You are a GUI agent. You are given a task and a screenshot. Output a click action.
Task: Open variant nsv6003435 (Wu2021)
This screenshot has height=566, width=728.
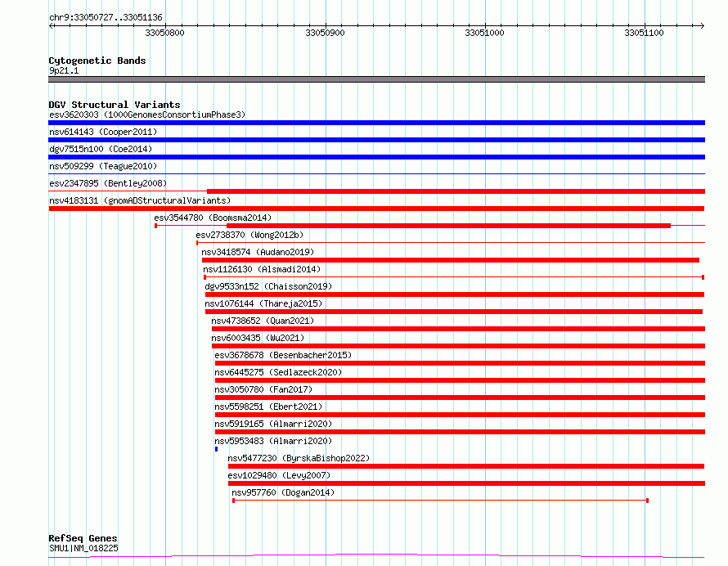tap(258, 338)
